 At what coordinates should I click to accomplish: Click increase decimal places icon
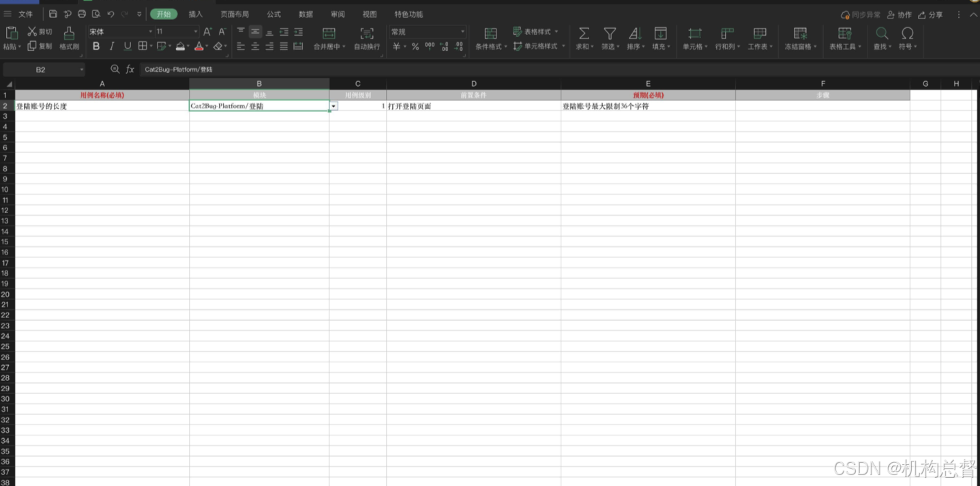coord(445,46)
